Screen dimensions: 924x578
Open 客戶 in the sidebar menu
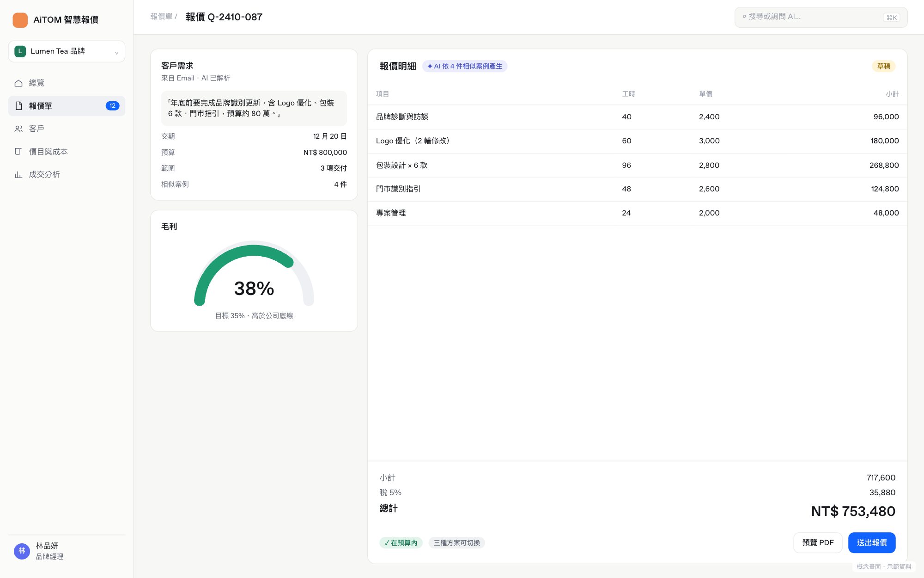click(67, 129)
